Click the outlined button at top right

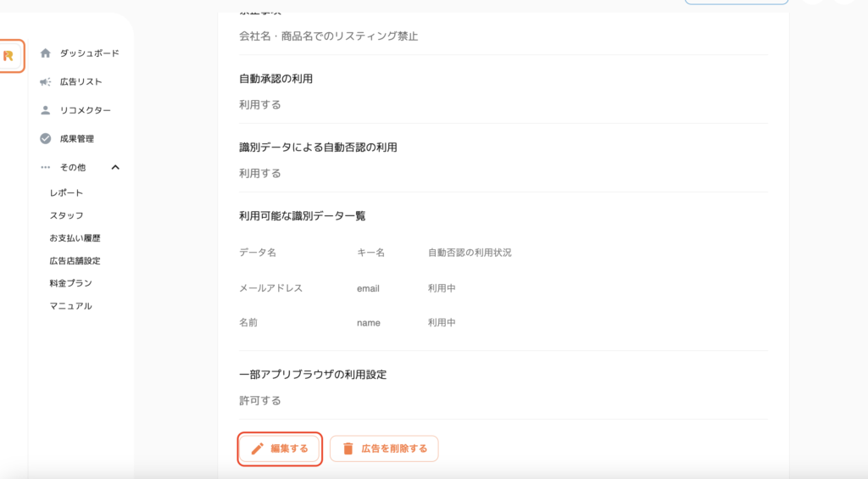tap(737, 3)
